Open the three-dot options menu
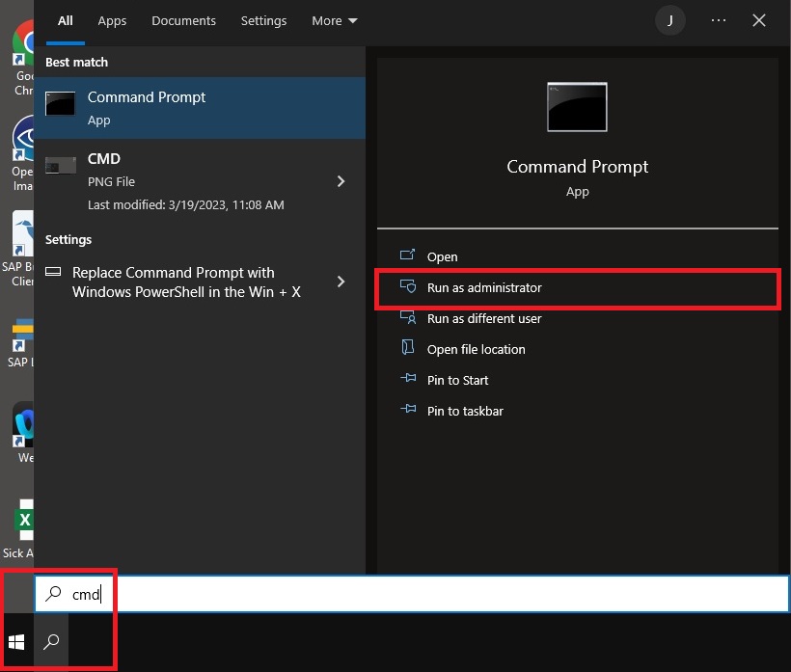 pyautogui.click(x=719, y=20)
